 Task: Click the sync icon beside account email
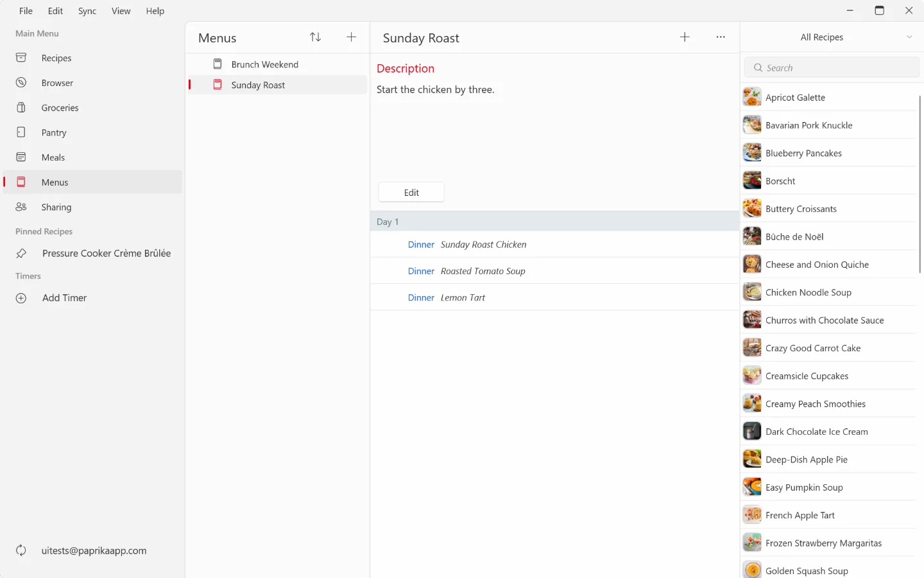click(21, 550)
